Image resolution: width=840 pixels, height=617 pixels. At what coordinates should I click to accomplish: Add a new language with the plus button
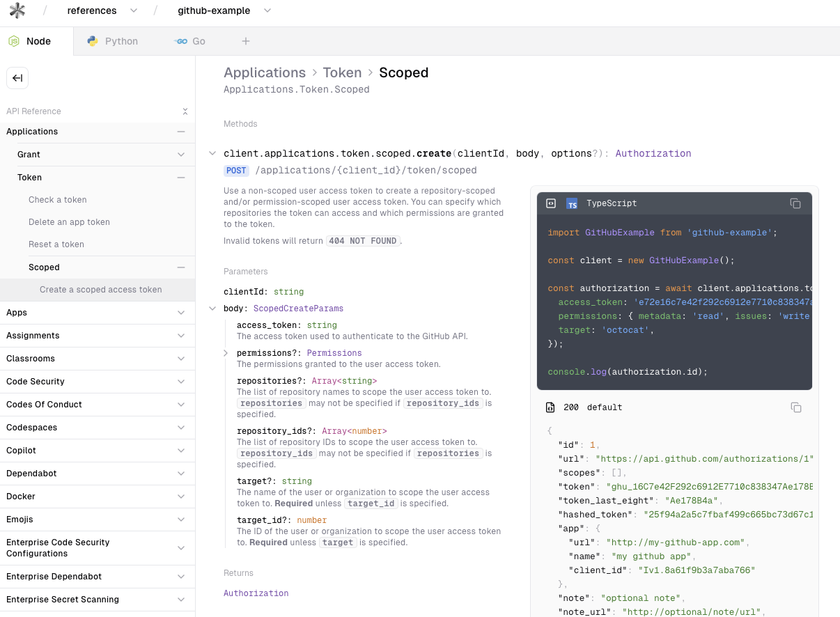246,41
